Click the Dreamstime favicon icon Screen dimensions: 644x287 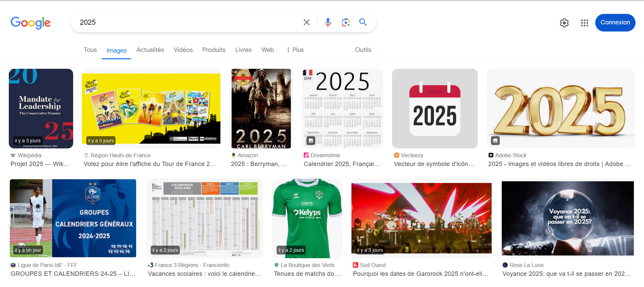click(306, 155)
